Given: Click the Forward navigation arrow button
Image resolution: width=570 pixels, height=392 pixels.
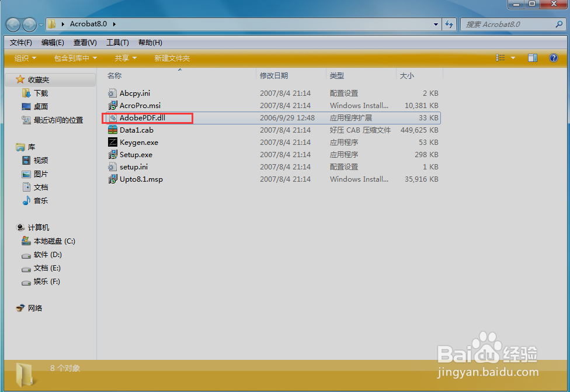Looking at the screenshot, I should [29, 25].
